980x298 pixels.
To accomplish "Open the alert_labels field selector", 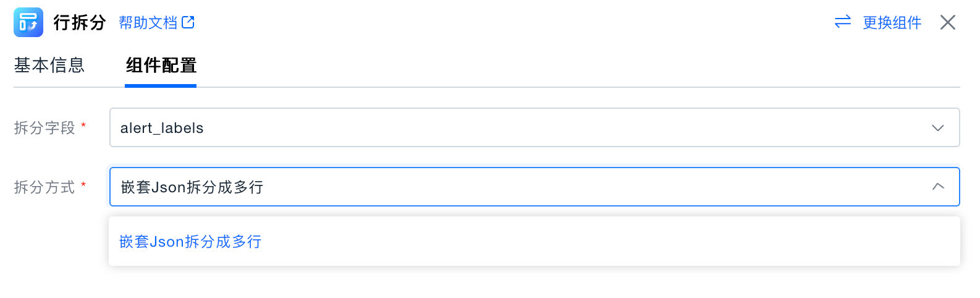I will pos(534,128).
